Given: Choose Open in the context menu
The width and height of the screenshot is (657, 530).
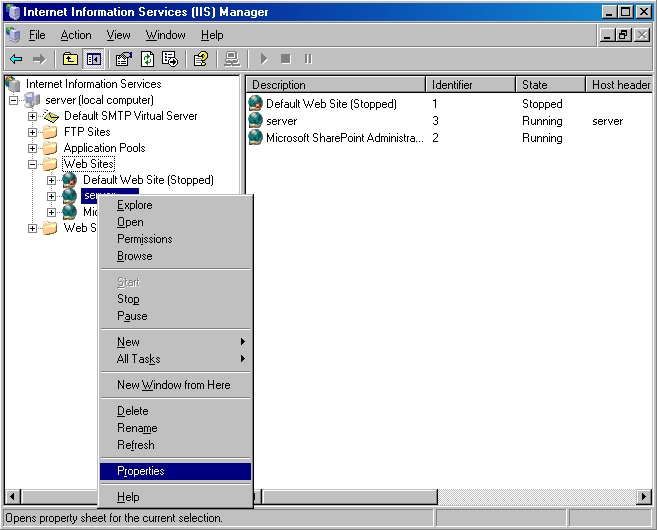Looking at the screenshot, I should tap(175, 222).
